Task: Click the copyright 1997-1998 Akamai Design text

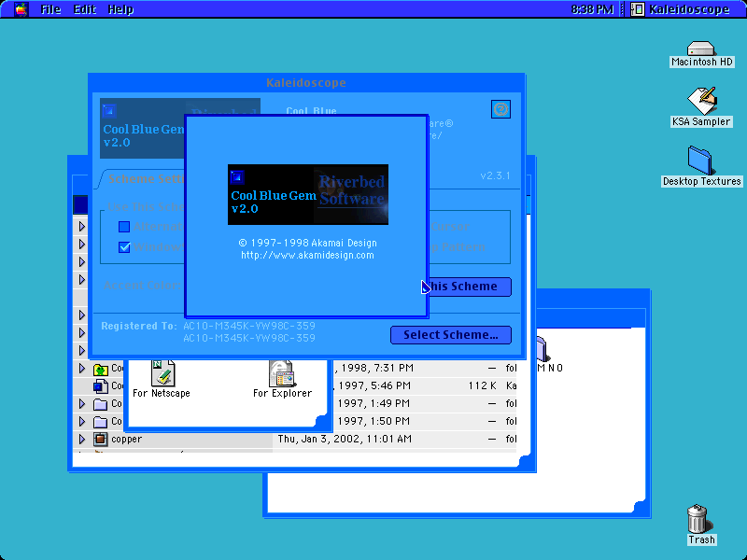Action: click(x=307, y=243)
